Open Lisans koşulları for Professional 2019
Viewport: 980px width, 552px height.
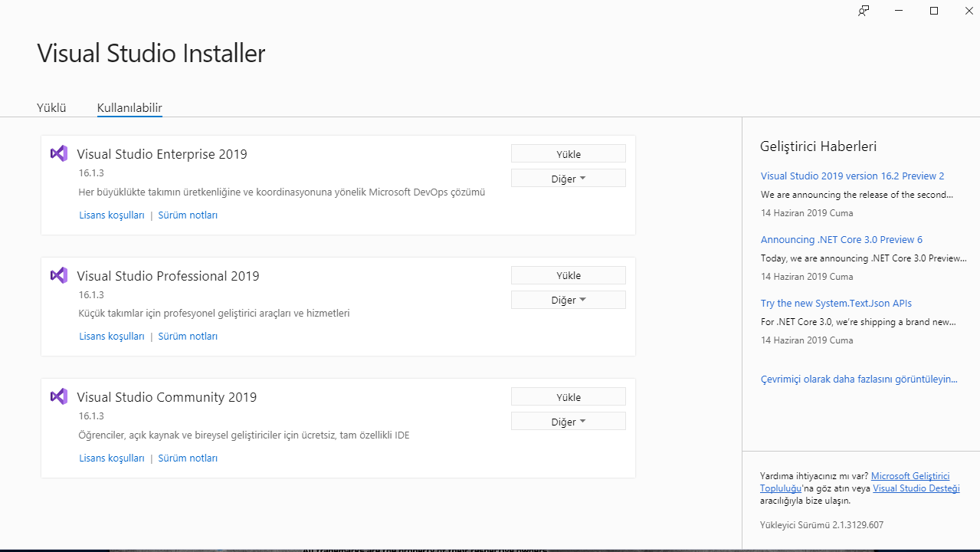pyautogui.click(x=112, y=337)
